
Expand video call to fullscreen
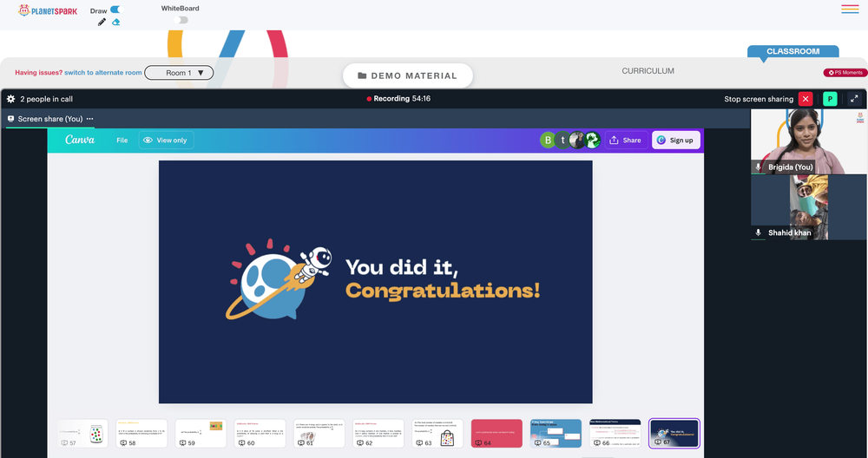click(x=854, y=99)
